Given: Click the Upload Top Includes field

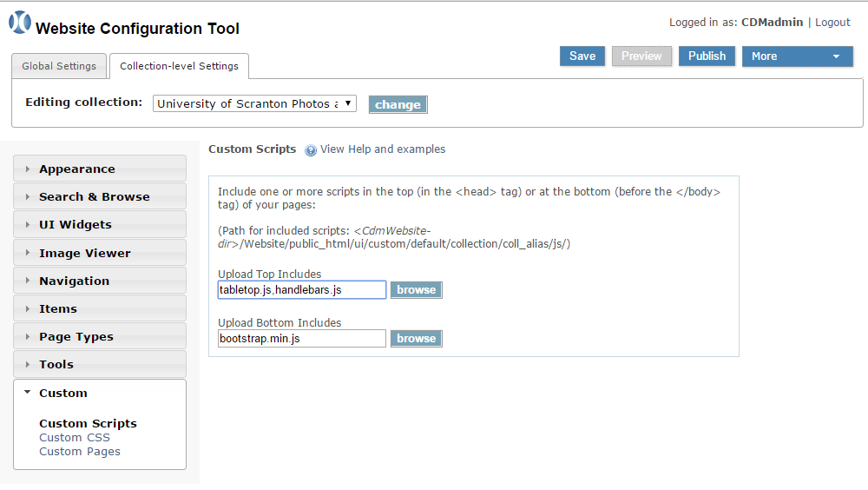Looking at the screenshot, I should coord(302,290).
